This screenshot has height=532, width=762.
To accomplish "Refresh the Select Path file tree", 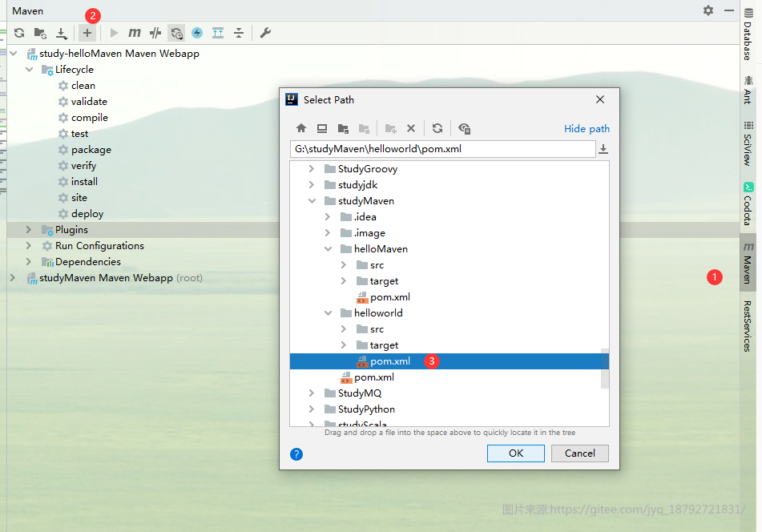I will [x=437, y=128].
